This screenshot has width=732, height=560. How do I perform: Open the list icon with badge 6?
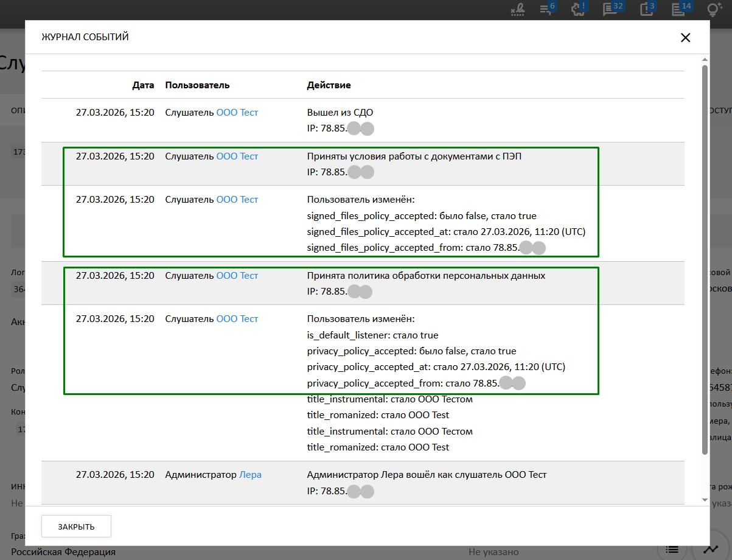click(x=546, y=9)
